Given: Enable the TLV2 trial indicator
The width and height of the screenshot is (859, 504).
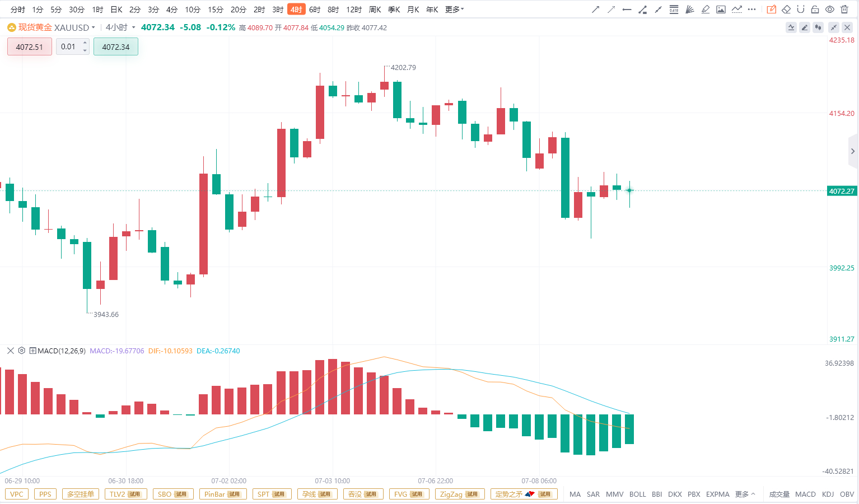Looking at the screenshot, I should click(125, 494).
